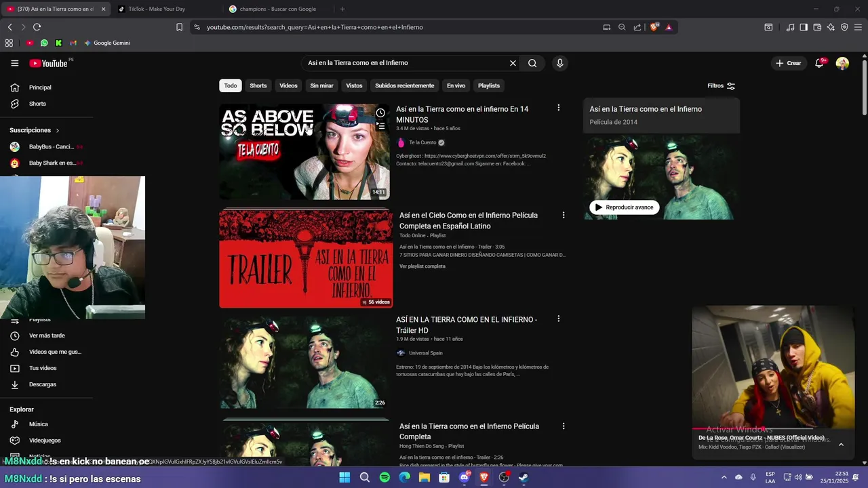Open the Google Gemini bookmark
The height and width of the screenshot is (488, 868).
(106, 43)
